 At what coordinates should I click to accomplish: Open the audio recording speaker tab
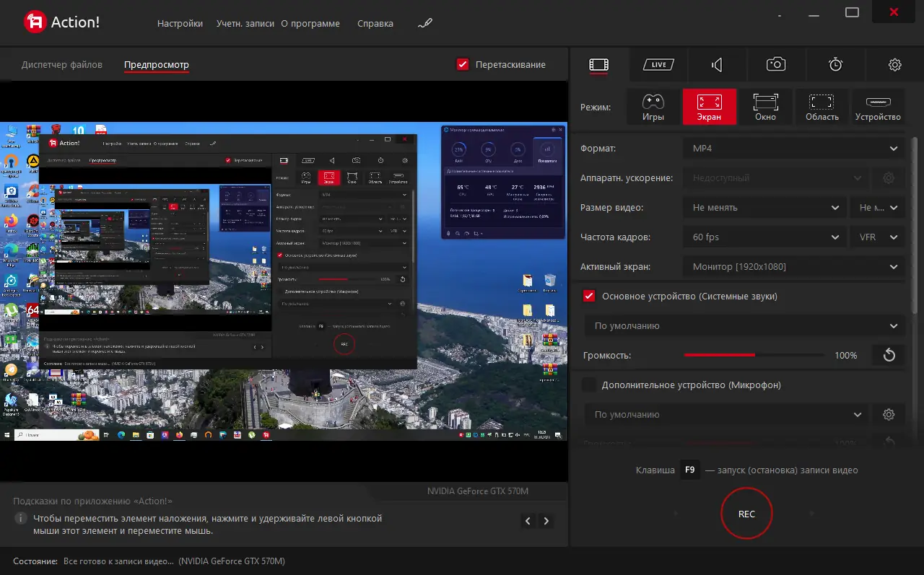coord(717,65)
